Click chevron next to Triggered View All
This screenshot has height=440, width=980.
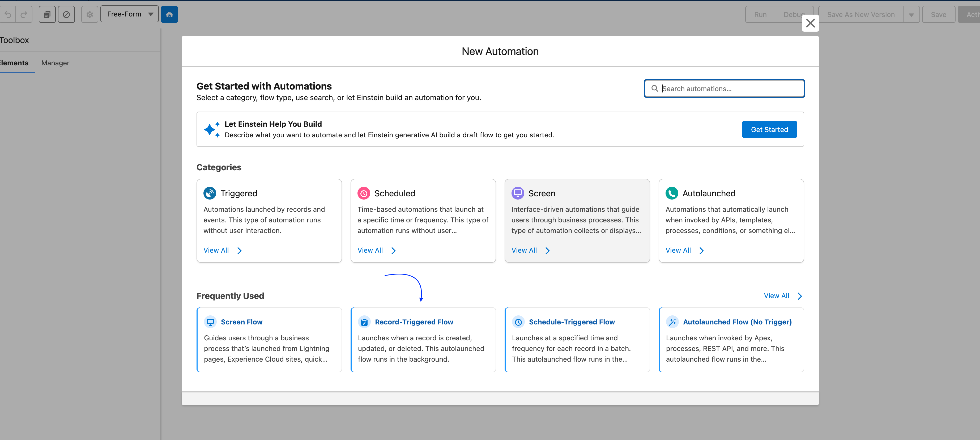coord(239,251)
